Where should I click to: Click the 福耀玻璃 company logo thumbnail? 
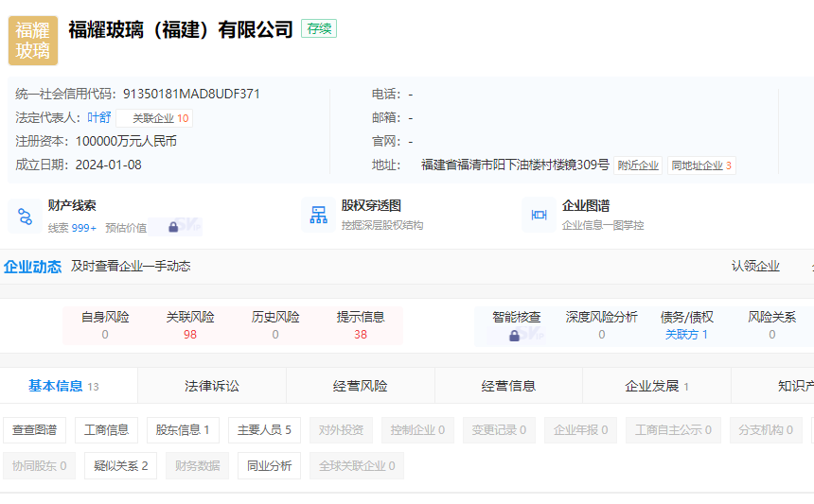click(33, 41)
